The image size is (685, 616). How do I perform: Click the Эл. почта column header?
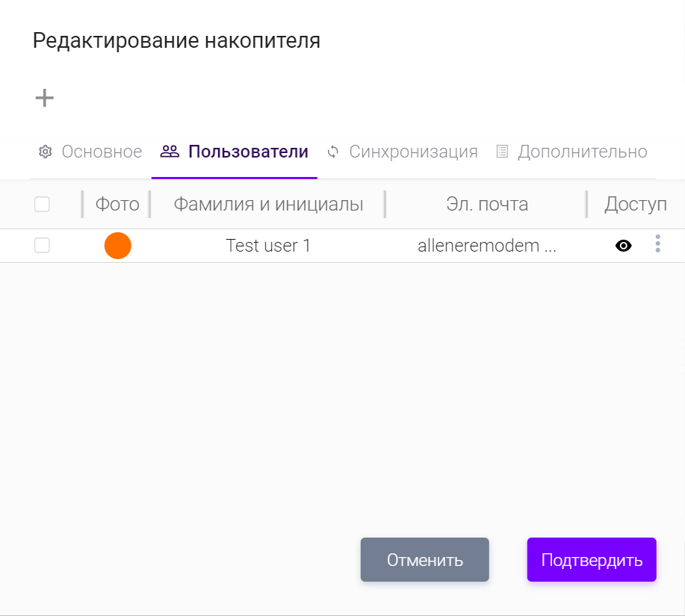tap(487, 205)
